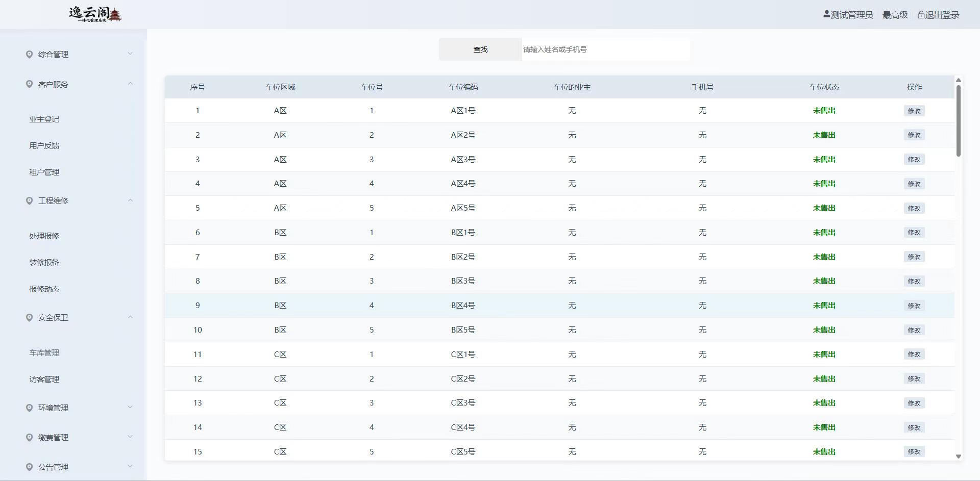Image resolution: width=980 pixels, height=481 pixels.
Task: Click 修改 for parking spot A区1号
Action: tap(914, 111)
